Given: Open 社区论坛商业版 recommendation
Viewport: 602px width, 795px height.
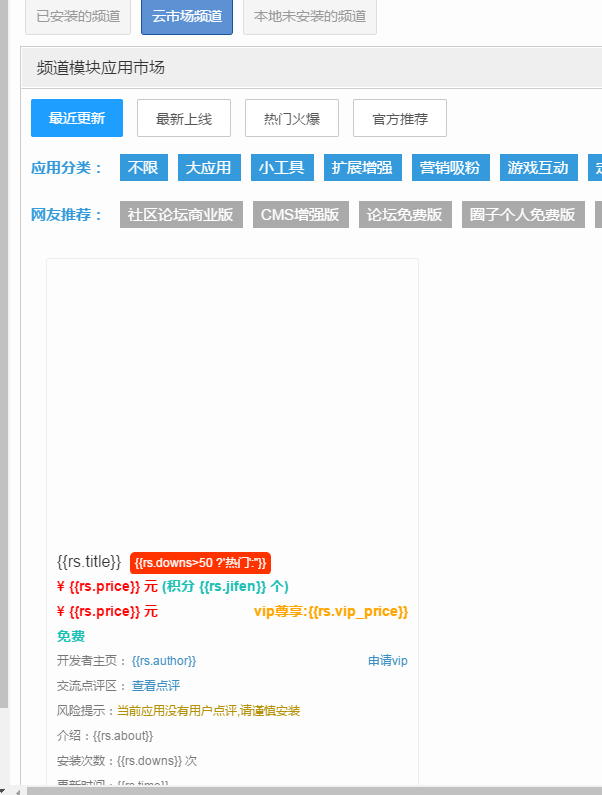Looking at the screenshot, I should tap(180, 215).
